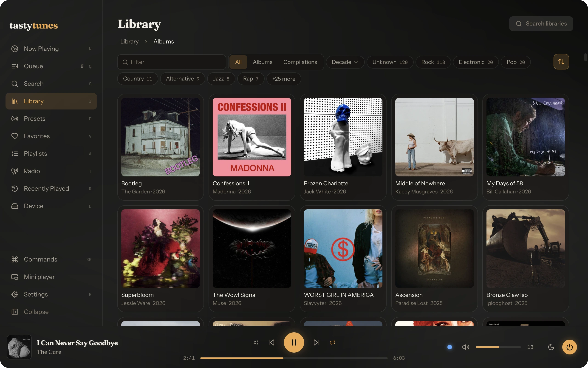This screenshot has height=368, width=588.
Task: Open WOR$T GIRL IN AMERICA album cover
Action: click(x=343, y=248)
